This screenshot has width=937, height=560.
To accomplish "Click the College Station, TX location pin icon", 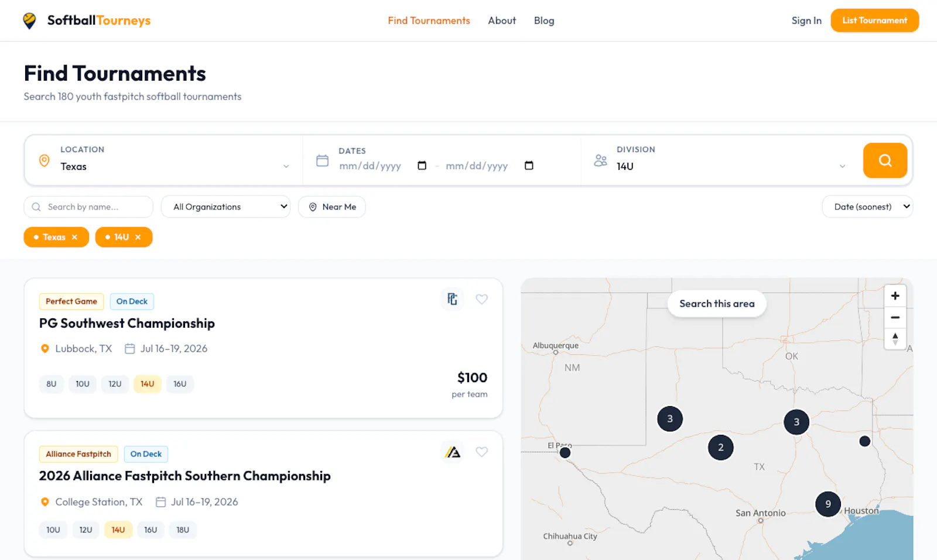I will (x=45, y=502).
